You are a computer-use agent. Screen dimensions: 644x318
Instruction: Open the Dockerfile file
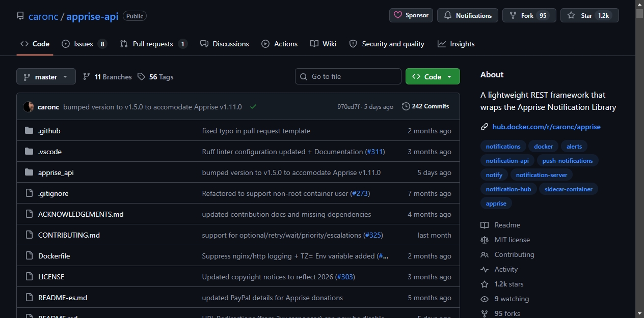[54, 256]
